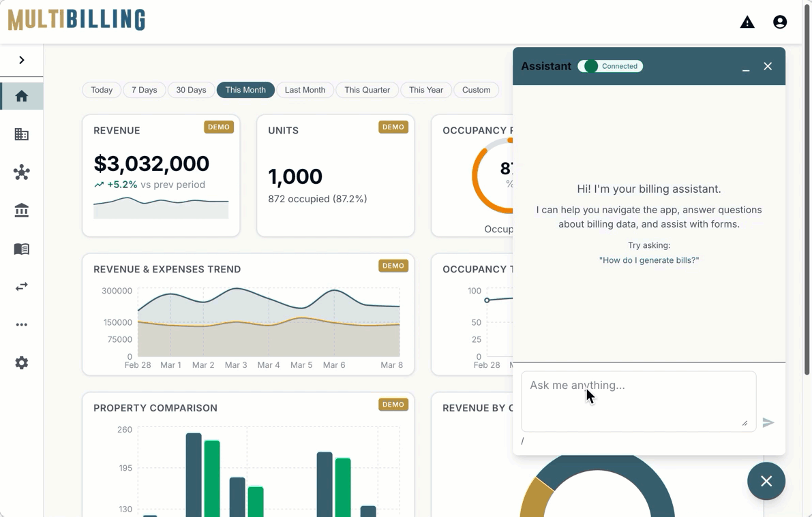Minimize the Assistant chat panel
This screenshot has width=812, height=517.
coord(746,67)
